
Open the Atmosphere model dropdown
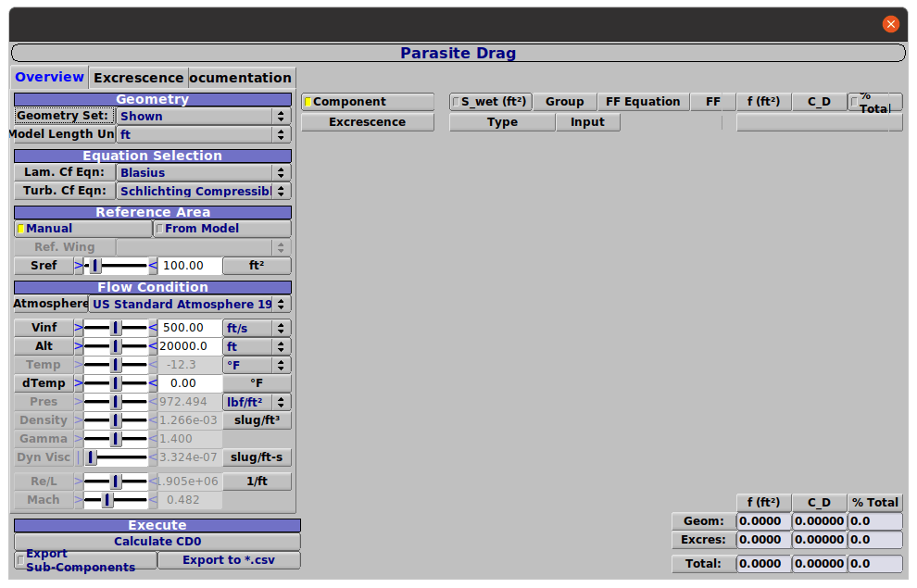[x=190, y=305]
